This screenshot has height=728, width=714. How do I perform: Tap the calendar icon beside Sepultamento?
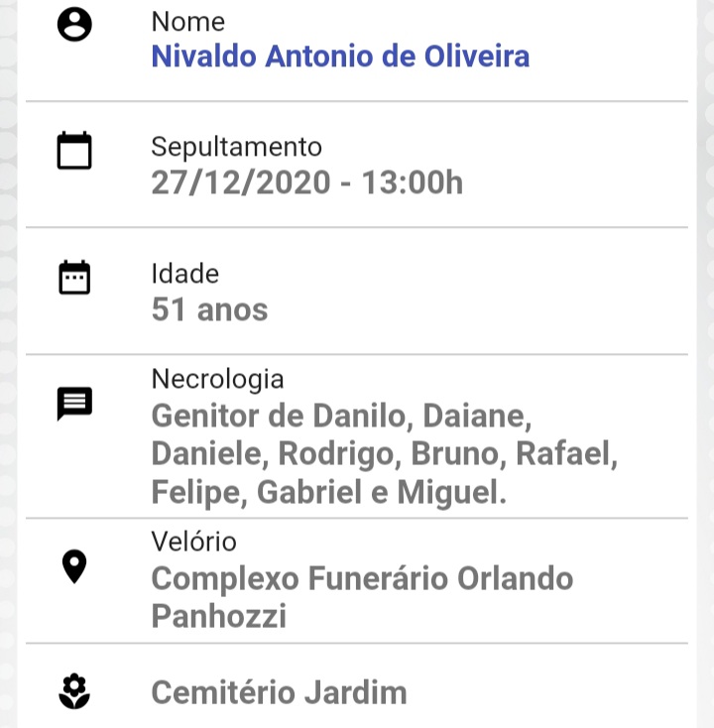pyautogui.click(x=74, y=151)
